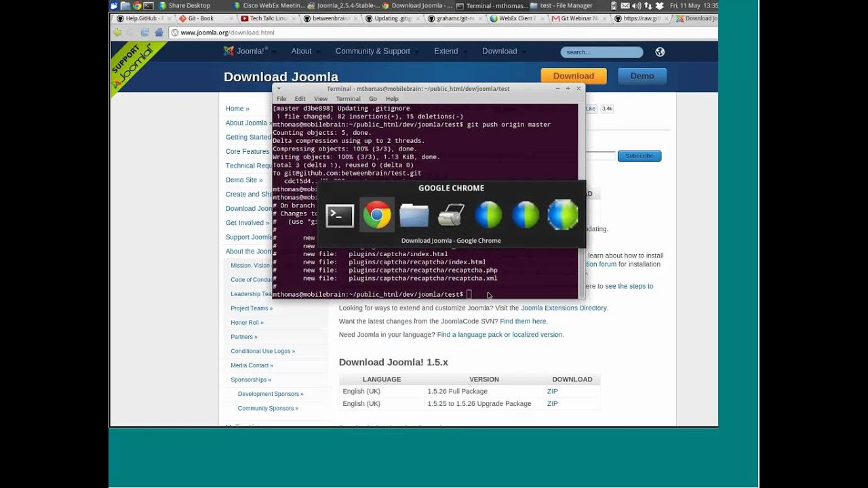This screenshot has width=868, height=488.
Task: Click the Chrome address bar URL
Action: [x=228, y=33]
